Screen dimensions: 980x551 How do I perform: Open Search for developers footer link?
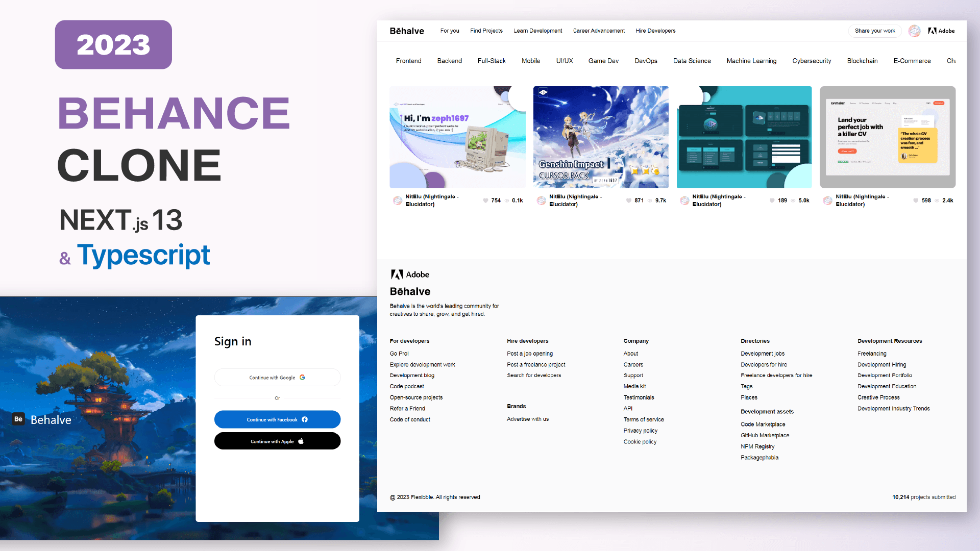point(534,375)
